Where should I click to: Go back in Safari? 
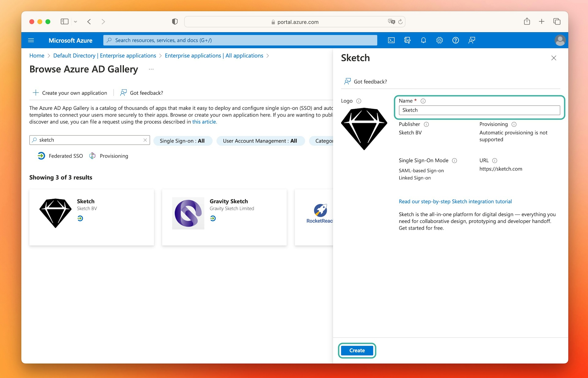89,21
